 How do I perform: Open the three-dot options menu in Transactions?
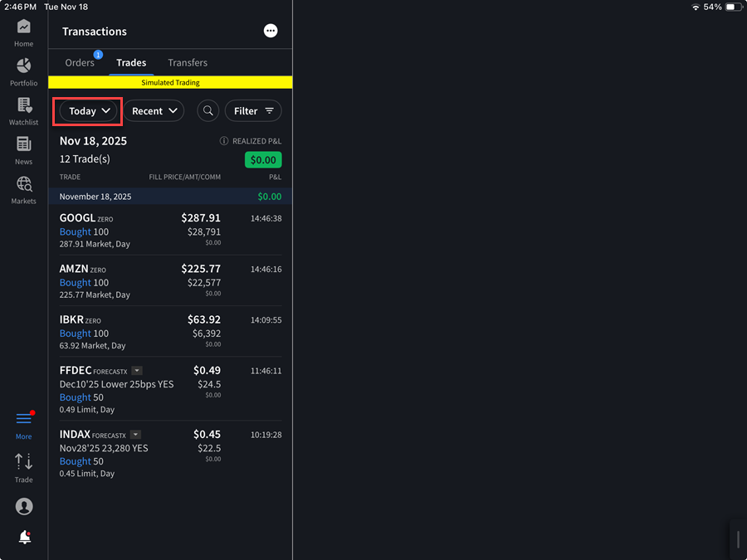coord(271,31)
